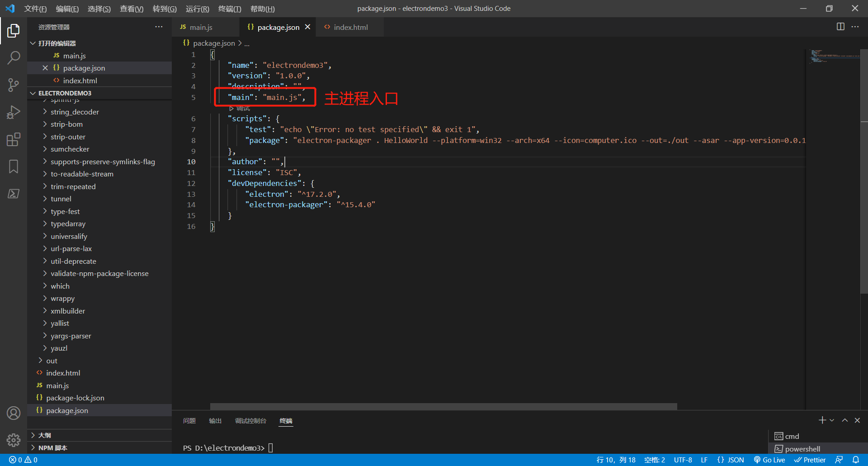
Task: Expand the NPM 脚本 section
Action: (x=99, y=448)
